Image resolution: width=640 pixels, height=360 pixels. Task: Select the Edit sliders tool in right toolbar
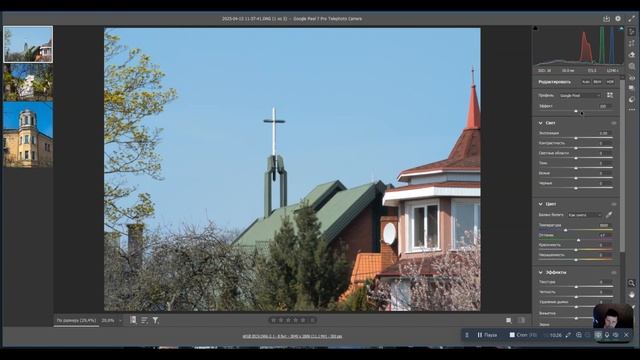click(632, 32)
